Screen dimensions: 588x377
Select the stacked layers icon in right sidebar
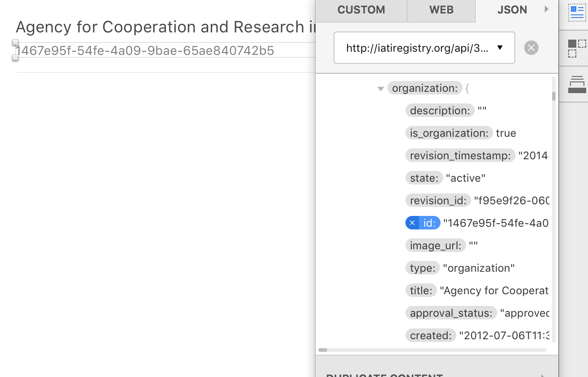point(577,83)
